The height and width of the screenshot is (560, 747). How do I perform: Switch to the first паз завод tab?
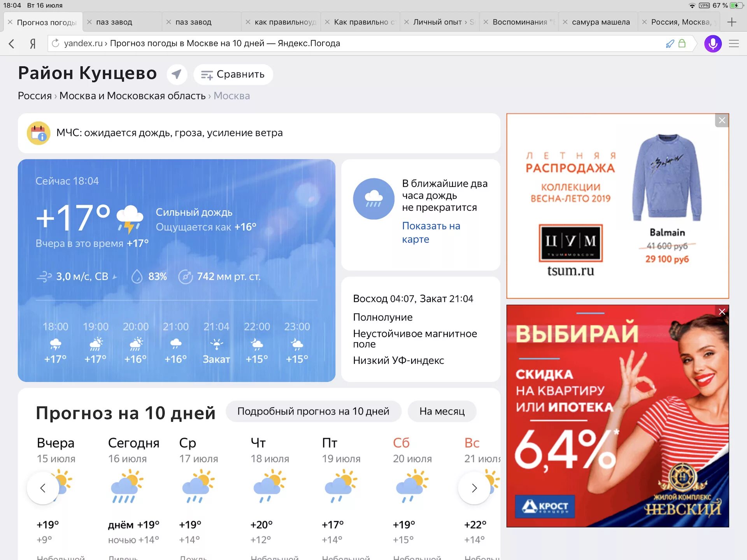pyautogui.click(x=122, y=22)
